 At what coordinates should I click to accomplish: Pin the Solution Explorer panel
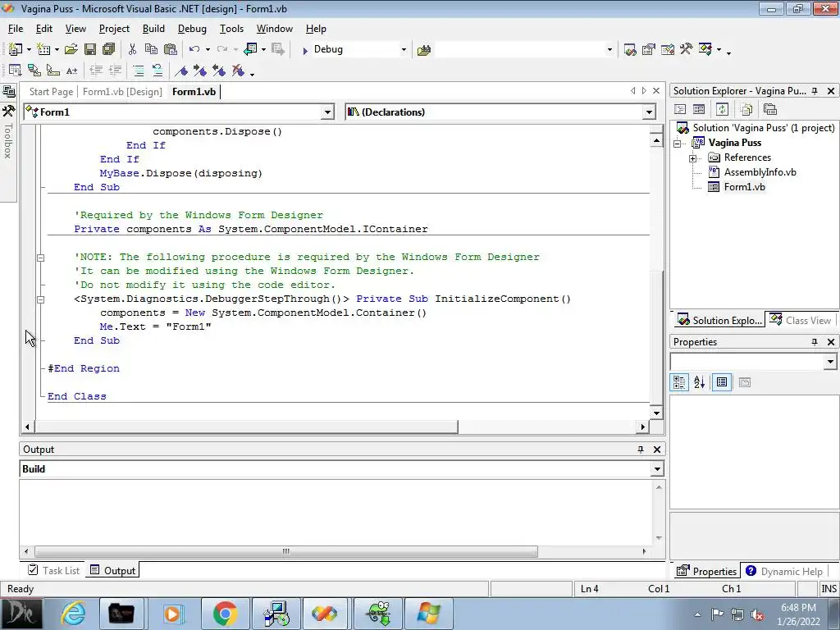click(x=815, y=91)
